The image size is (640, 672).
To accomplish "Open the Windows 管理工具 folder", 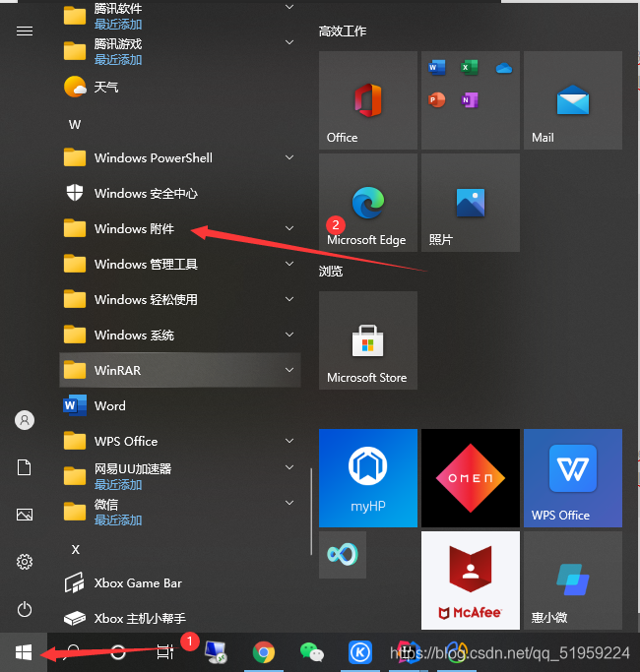I will tap(180, 264).
